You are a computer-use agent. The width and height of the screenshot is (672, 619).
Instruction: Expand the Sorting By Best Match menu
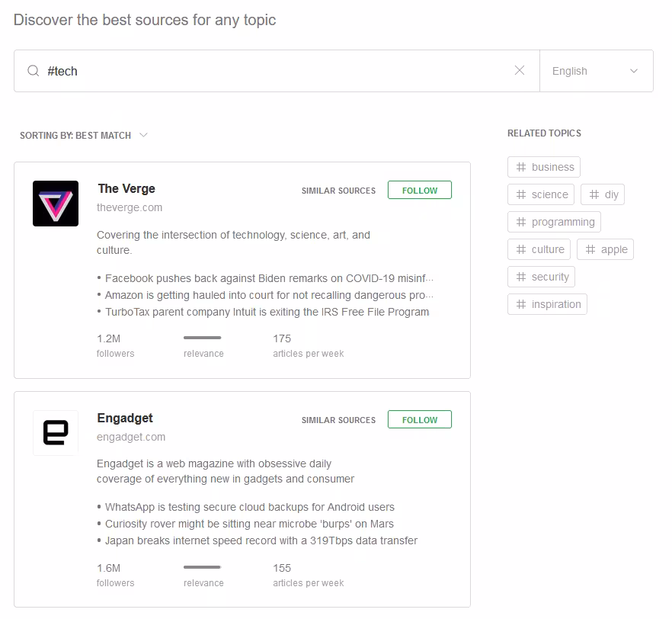84,136
